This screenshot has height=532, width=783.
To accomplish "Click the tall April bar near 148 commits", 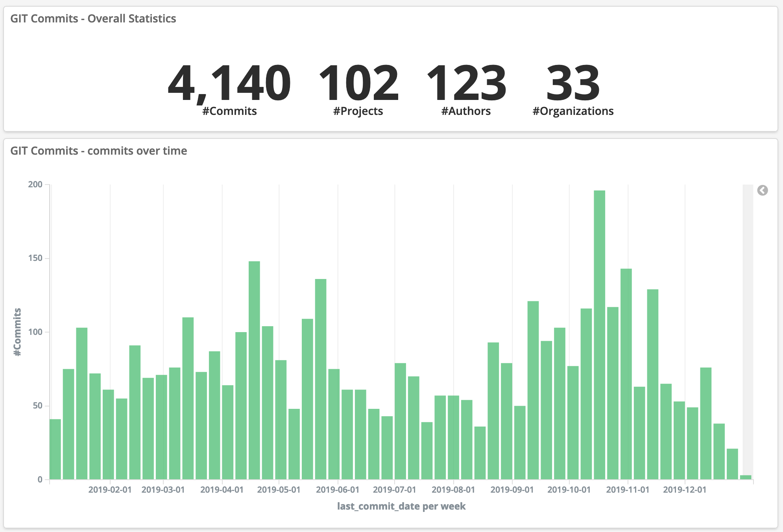I will [254, 370].
